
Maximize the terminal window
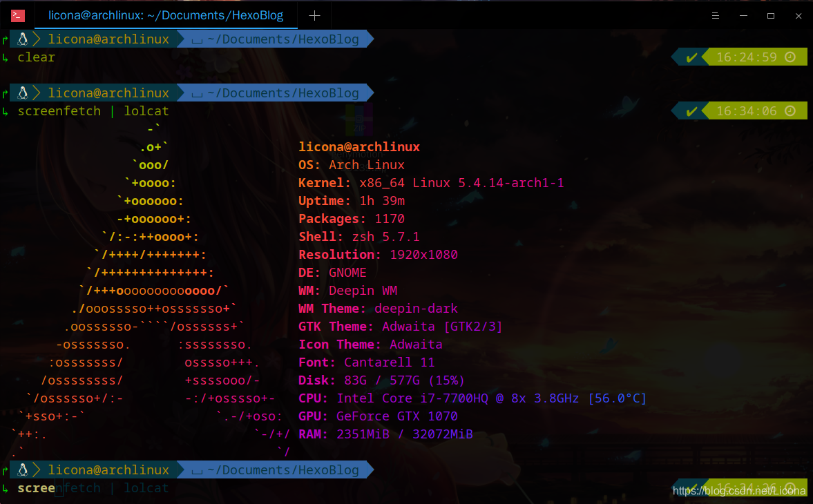tap(771, 16)
